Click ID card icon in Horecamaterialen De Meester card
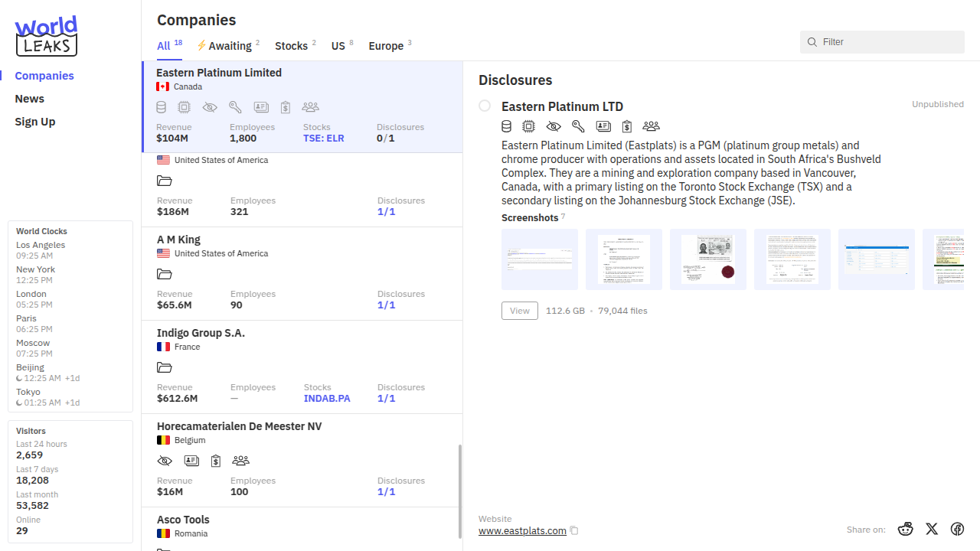This screenshot has width=980, height=551. point(191,461)
